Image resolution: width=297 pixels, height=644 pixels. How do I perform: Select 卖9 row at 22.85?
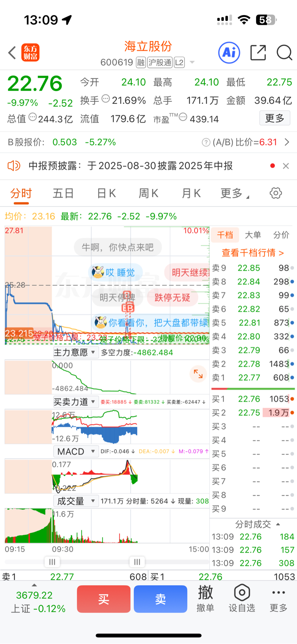click(253, 268)
